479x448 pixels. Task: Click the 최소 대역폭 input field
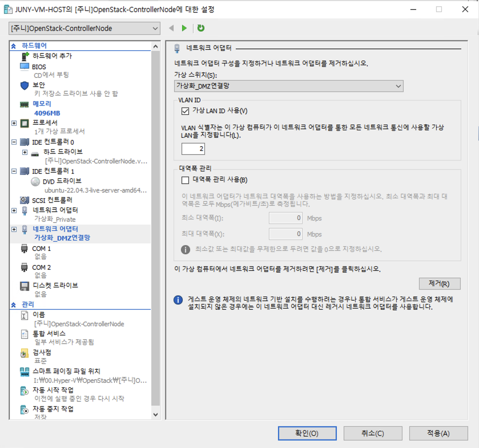click(x=285, y=218)
